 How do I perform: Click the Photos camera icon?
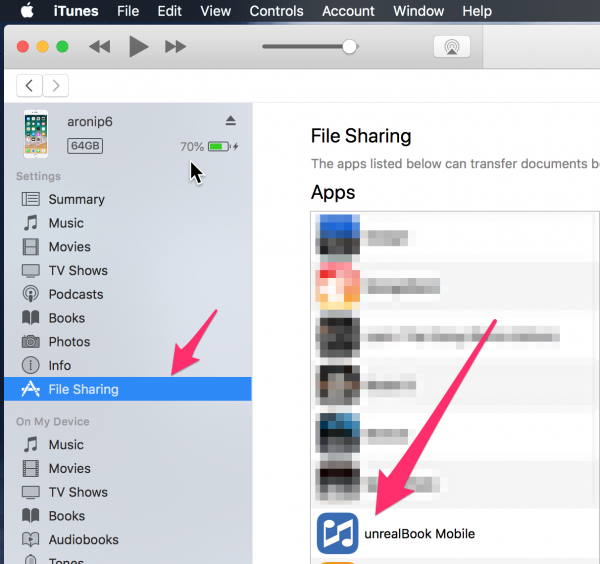[x=31, y=341]
